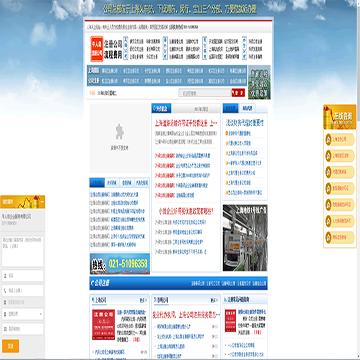Click the name field with the person icon
Viewport: 360px width, 360px height.
23,276
